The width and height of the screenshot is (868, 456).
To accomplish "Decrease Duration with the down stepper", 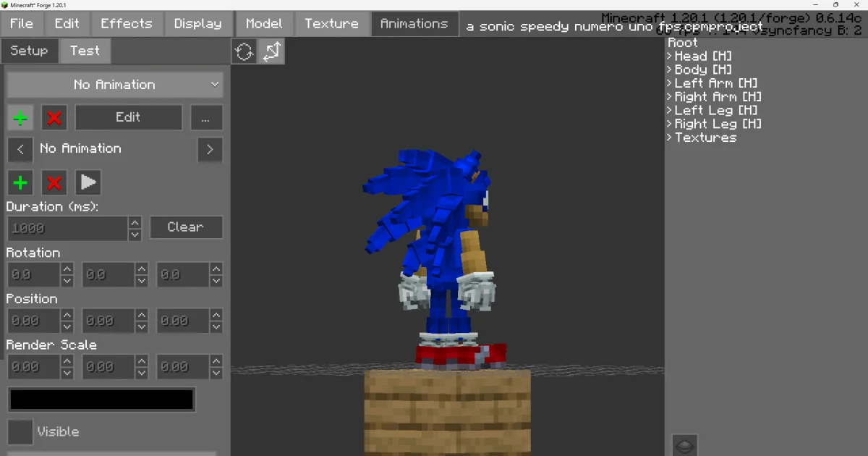I will click(x=135, y=235).
